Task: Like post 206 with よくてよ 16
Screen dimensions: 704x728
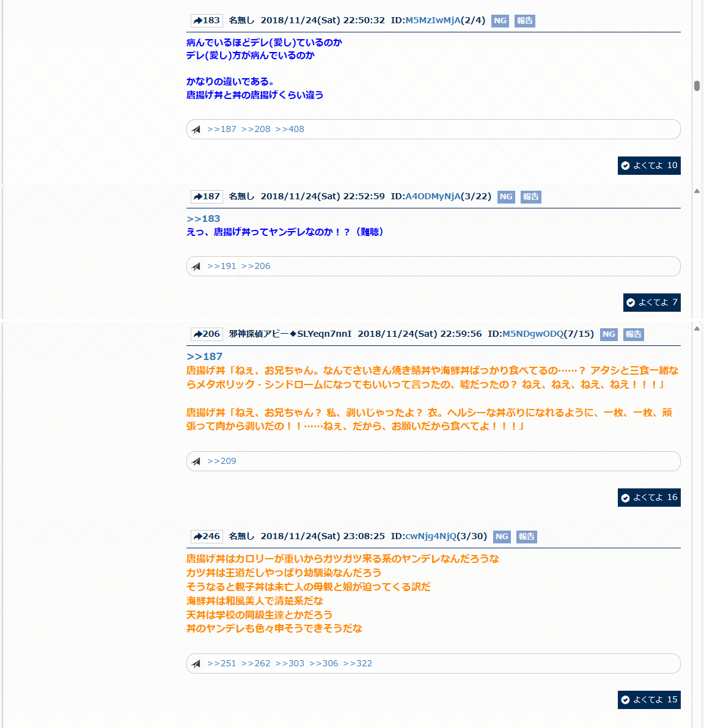Action: point(649,498)
